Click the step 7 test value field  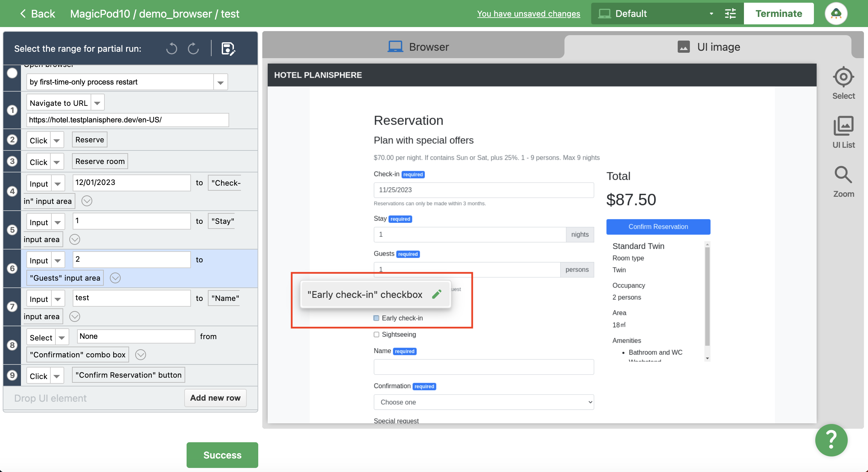coord(132,298)
